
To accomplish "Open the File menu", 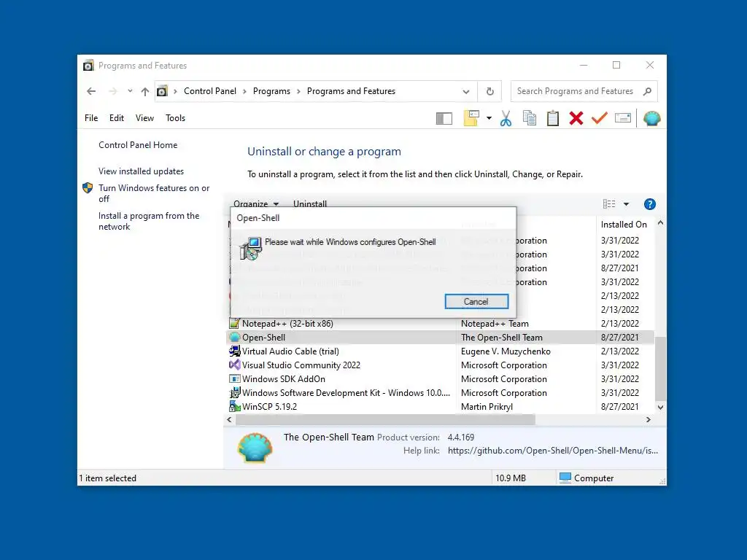I will 91,118.
